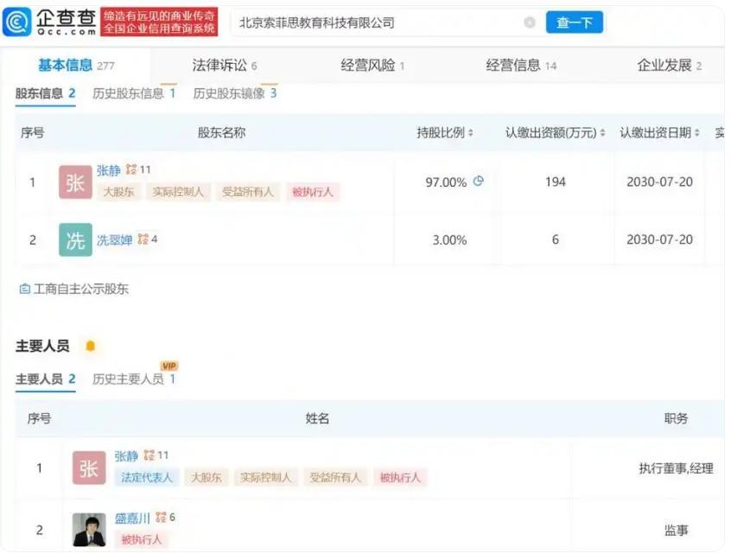The width and height of the screenshot is (731, 560).
Task: Switch to the 经营信息 tab
Action: point(521,66)
